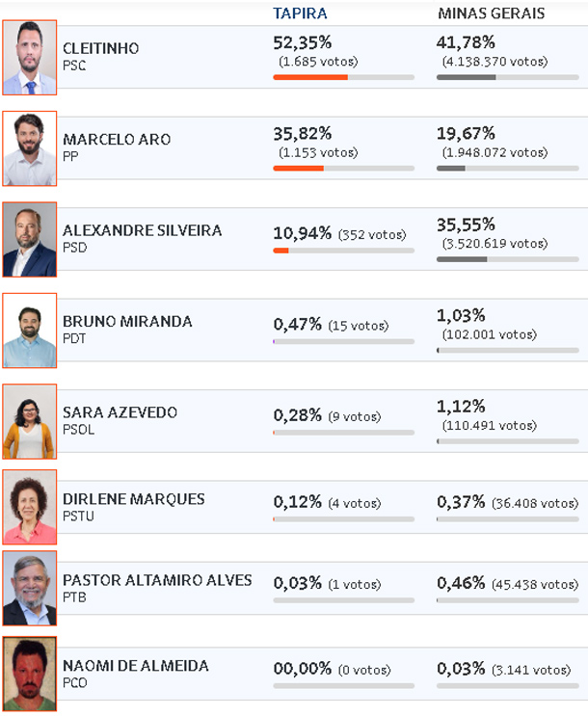Click Dirlene Marques's portrait thumbnail
The height and width of the screenshot is (716, 588).
[x=30, y=507]
